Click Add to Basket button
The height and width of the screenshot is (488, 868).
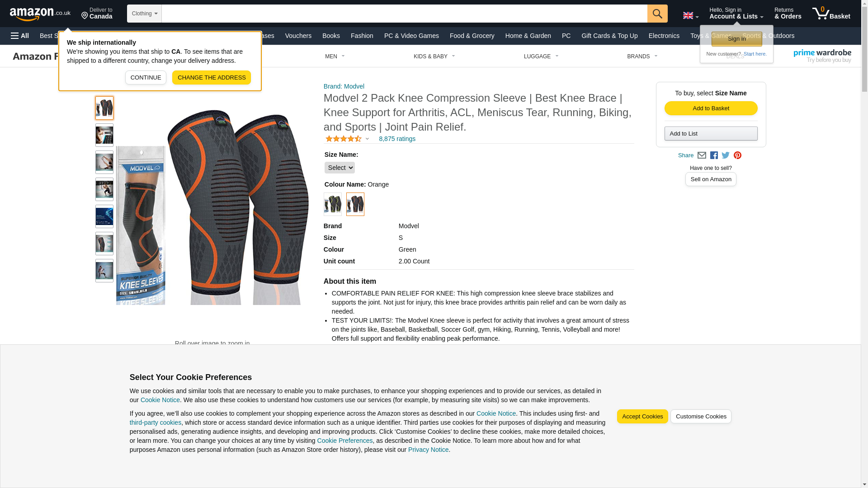point(711,108)
